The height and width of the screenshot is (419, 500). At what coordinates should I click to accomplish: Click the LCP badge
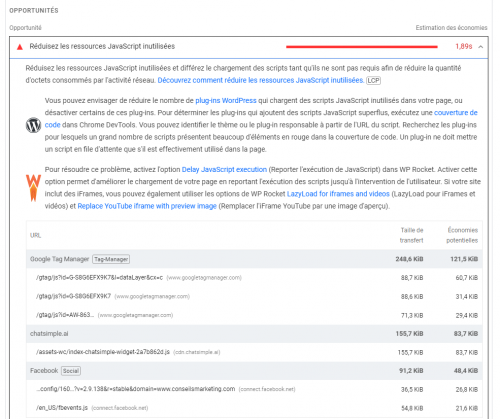pos(373,80)
